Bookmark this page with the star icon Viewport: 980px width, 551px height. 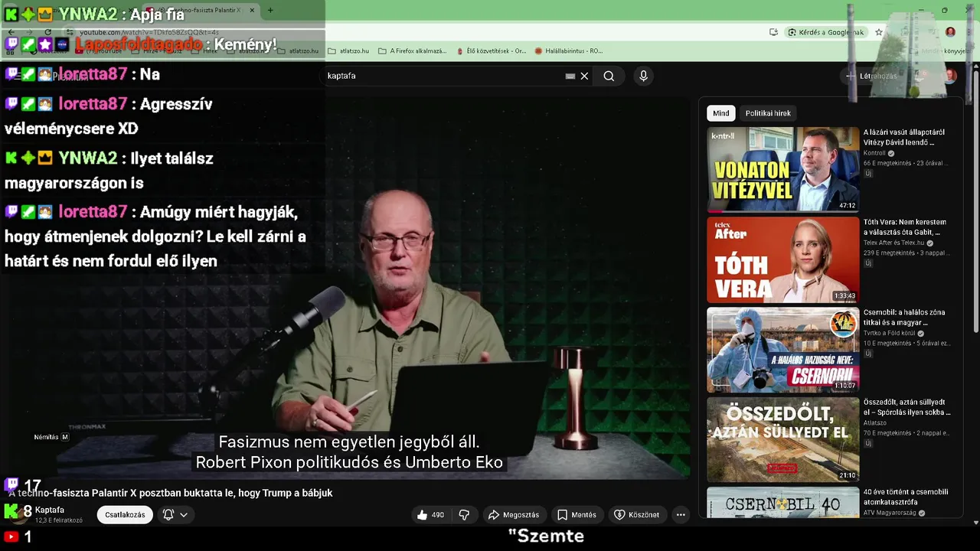tap(879, 32)
